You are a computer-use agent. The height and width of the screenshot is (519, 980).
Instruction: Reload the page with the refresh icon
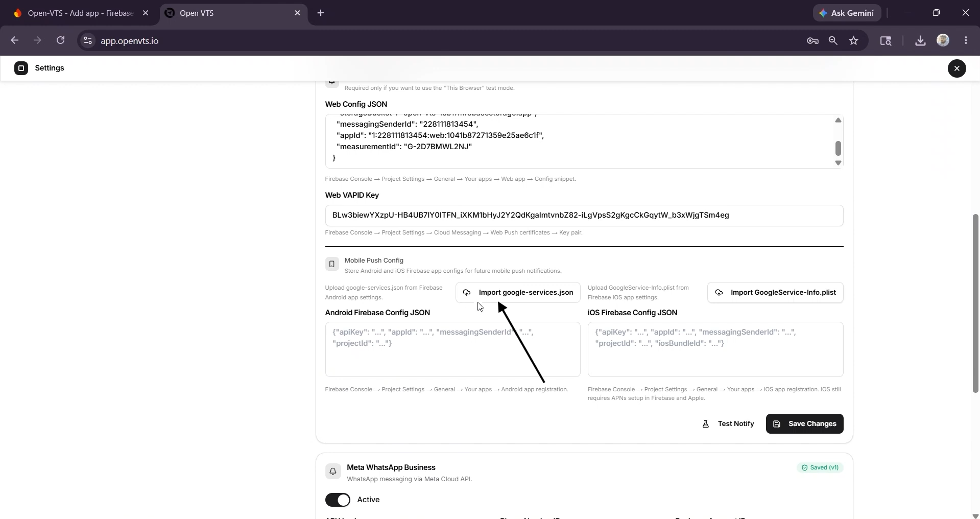click(60, 40)
